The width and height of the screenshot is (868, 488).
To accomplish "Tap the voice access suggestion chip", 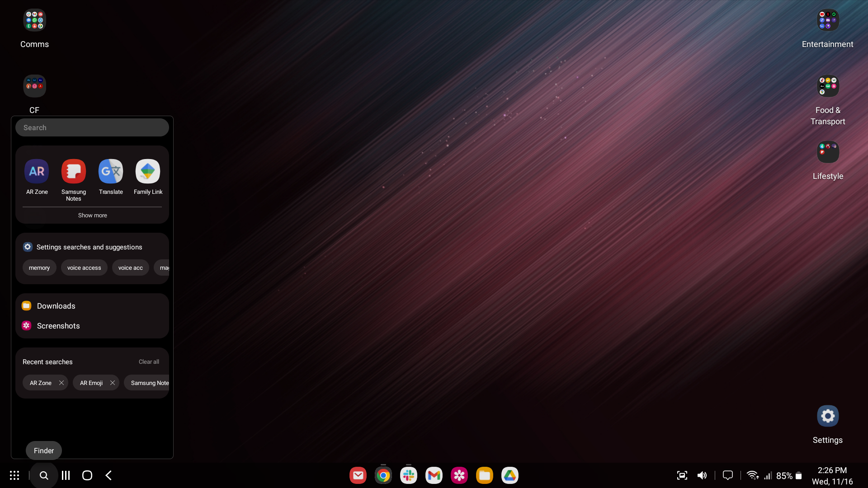I will [x=84, y=267].
